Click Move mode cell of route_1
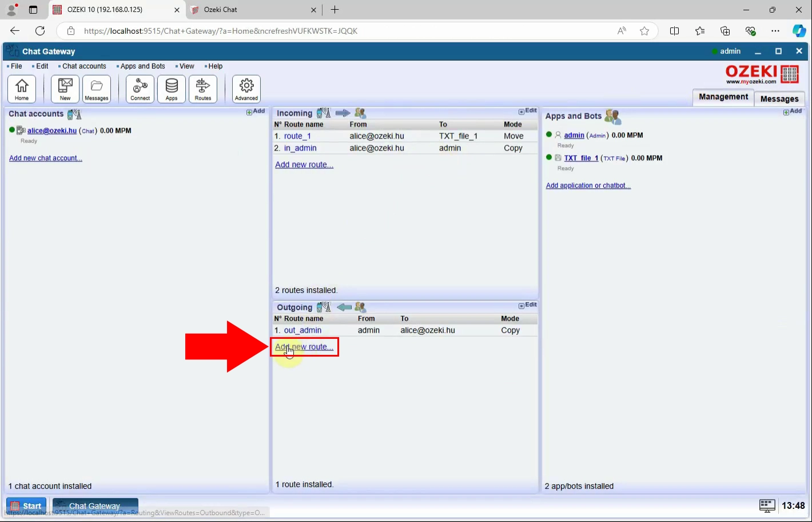The height and width of the screenshot is (522, 812). click(514, 136)
